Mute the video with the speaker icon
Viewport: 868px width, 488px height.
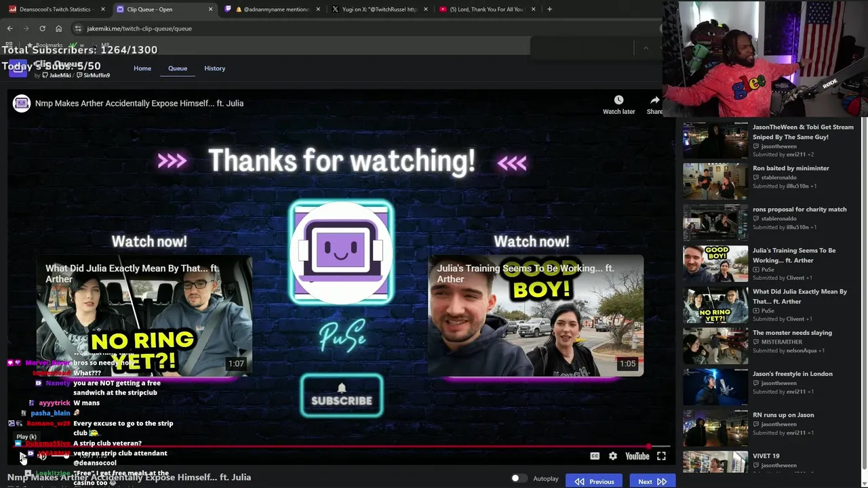pyautogui.click(x=42, y=457)
